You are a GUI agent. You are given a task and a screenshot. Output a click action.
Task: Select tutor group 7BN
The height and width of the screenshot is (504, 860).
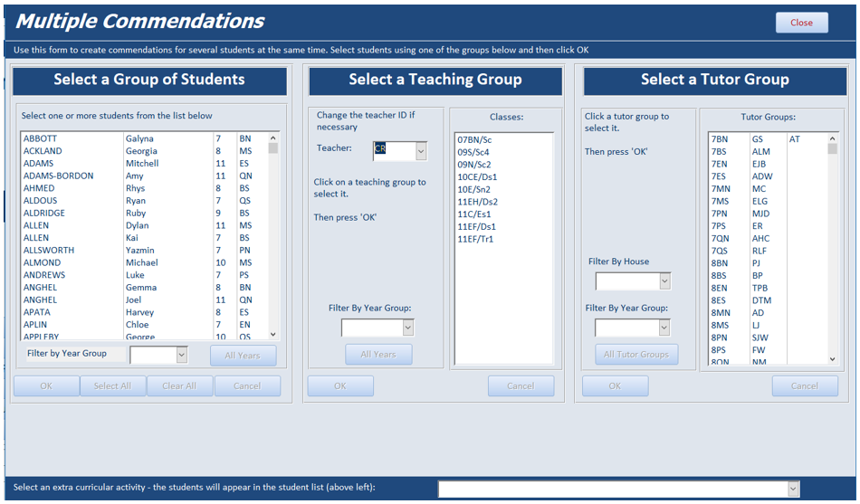(769, 139)
